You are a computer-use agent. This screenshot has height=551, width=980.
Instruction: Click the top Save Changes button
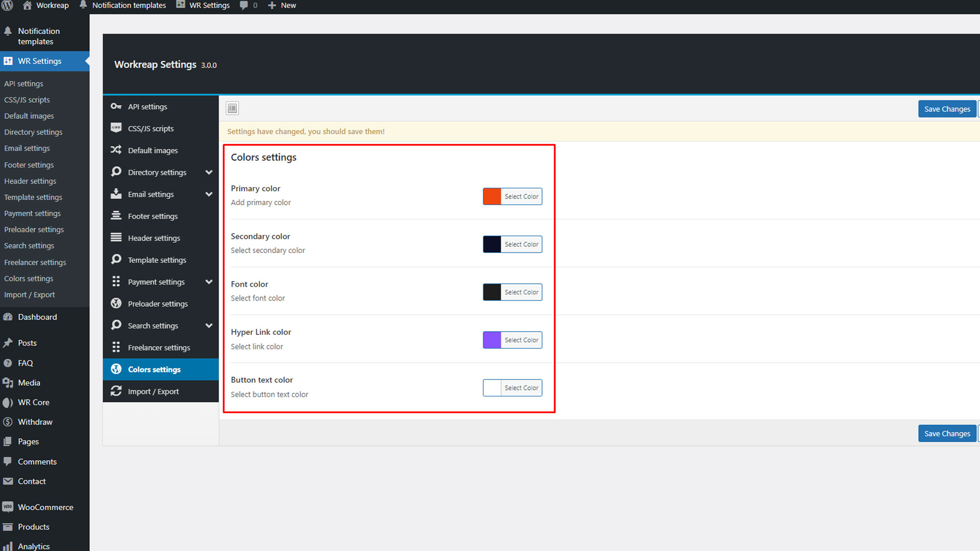tap(947, 109)
